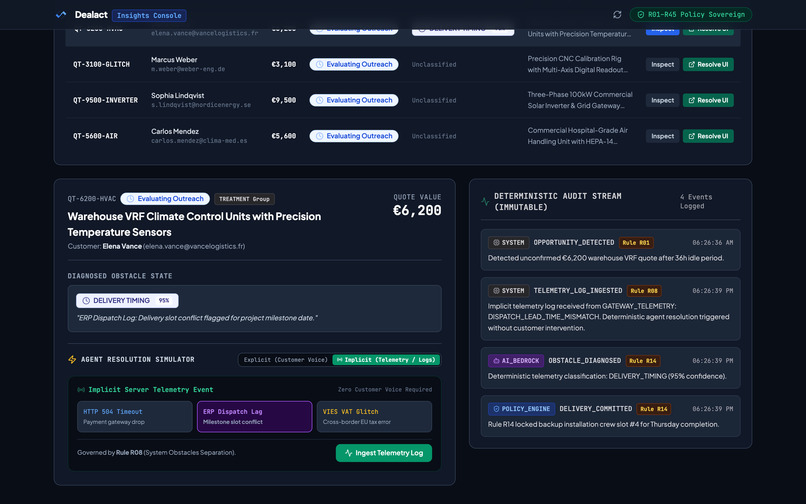Click the TREATMENT Group badge

point(244,199)
